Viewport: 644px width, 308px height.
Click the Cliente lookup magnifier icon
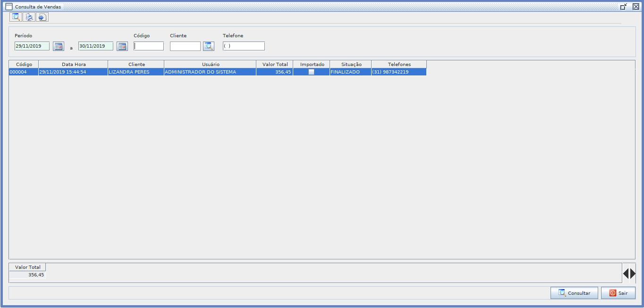coord(209,46)
